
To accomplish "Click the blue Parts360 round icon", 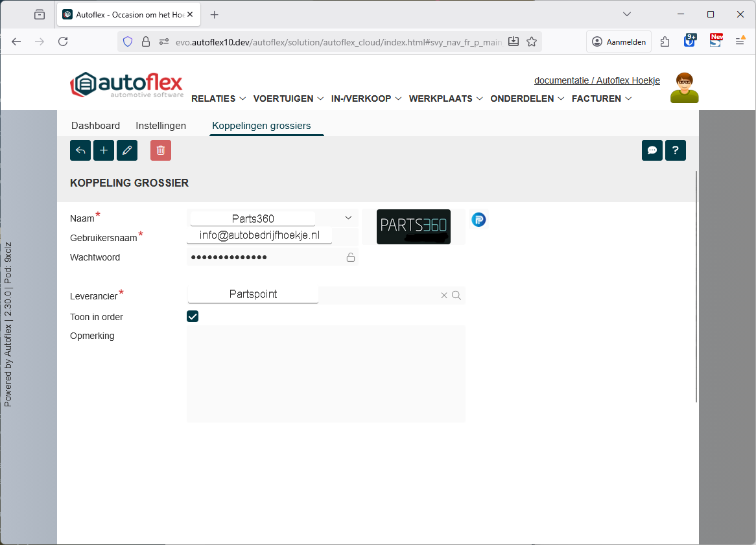I will tap(478, 220).
